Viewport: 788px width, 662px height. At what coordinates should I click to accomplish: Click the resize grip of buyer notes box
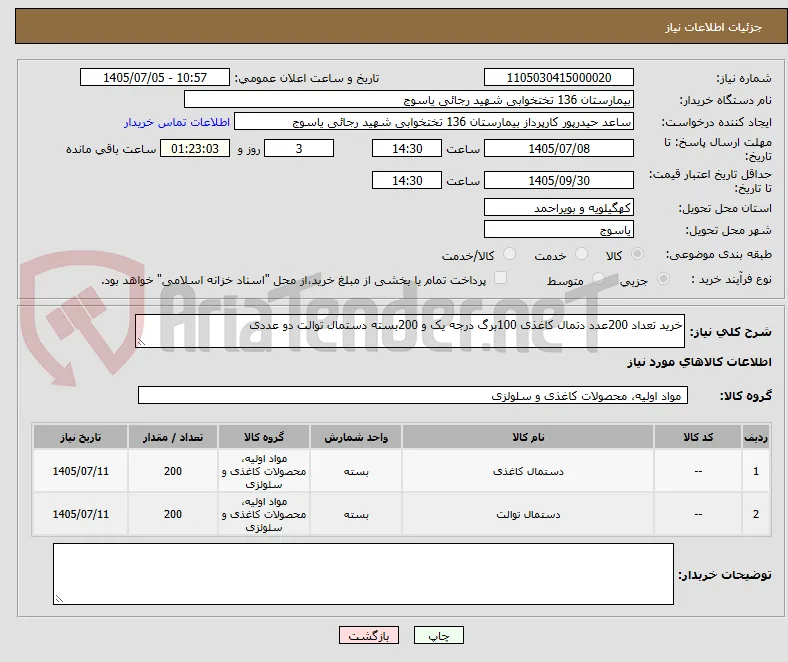coord(59,598)
